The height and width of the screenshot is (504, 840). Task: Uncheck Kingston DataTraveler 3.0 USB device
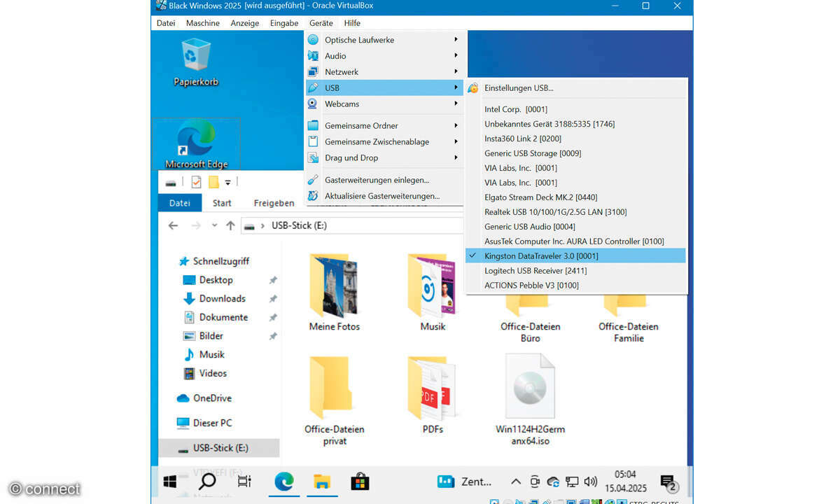[540, 256]
